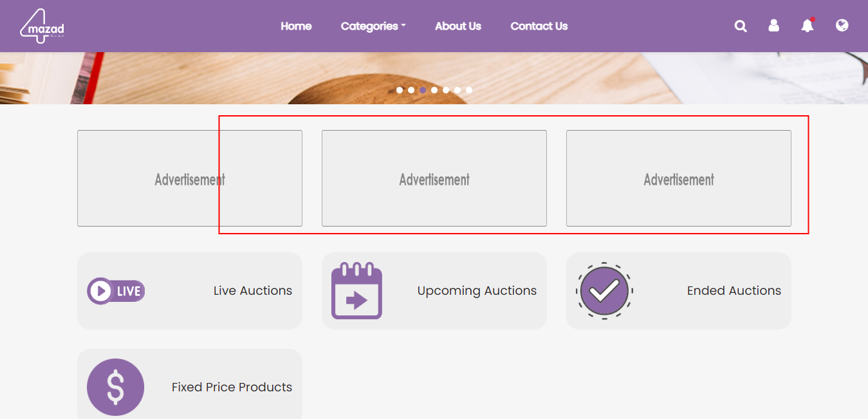
Task: Jump to the last carousel dot
Action: point(469,90)
